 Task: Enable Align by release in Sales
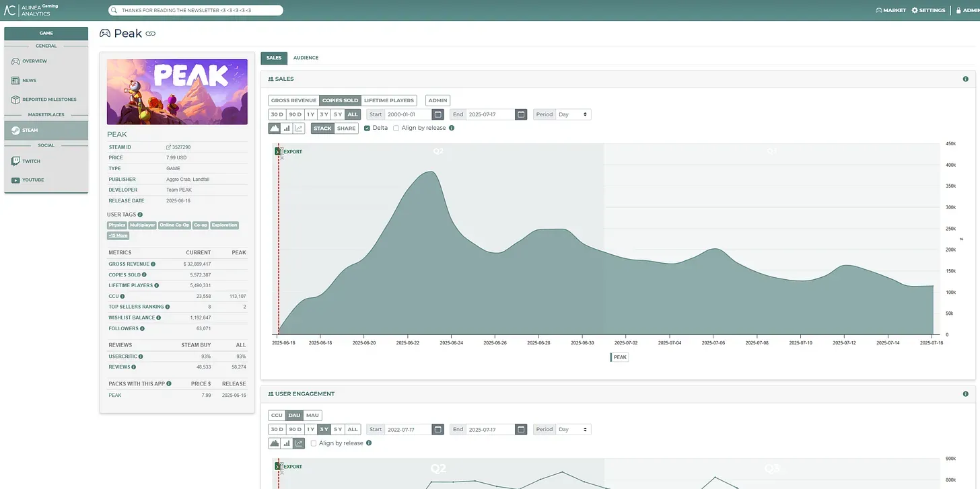tap(396, 128)
